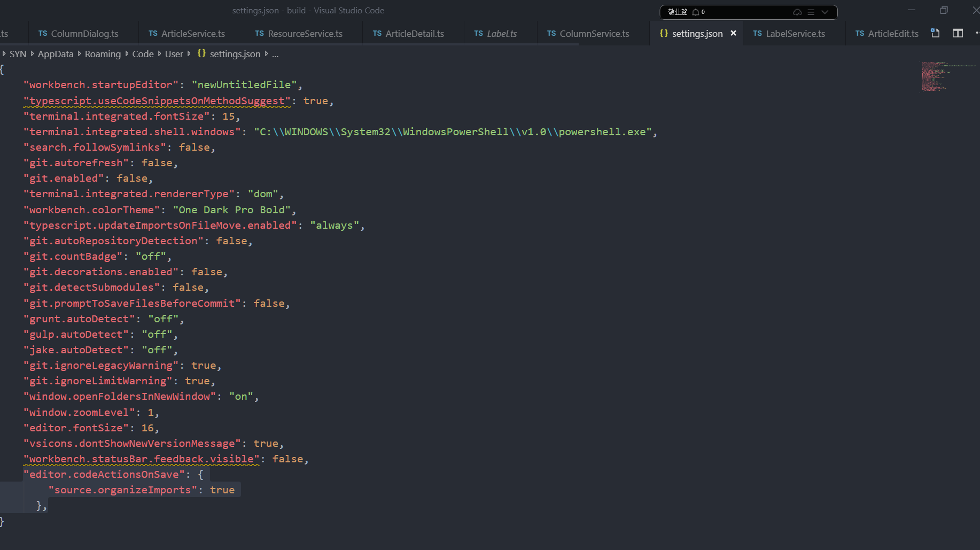Image resolution: width=980 pixels, height=550 pixels.
Task: Split the editor using the split icon
Action: point(958,33)
